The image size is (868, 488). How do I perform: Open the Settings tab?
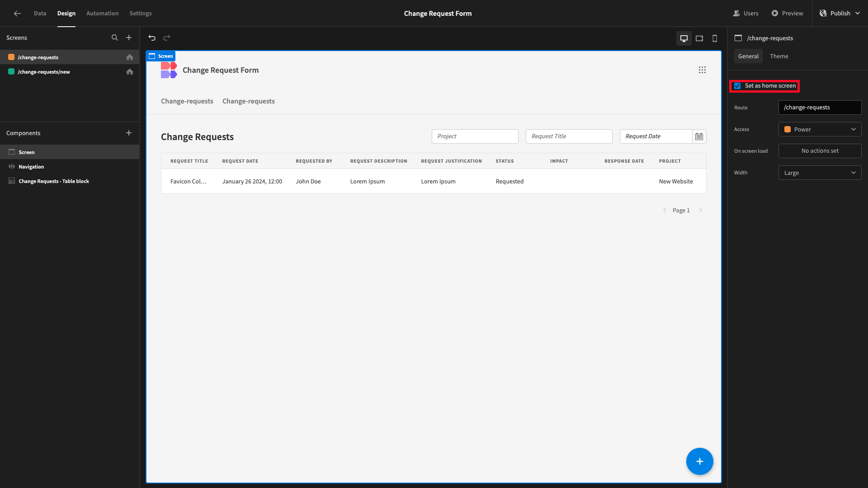click(141, 14)
